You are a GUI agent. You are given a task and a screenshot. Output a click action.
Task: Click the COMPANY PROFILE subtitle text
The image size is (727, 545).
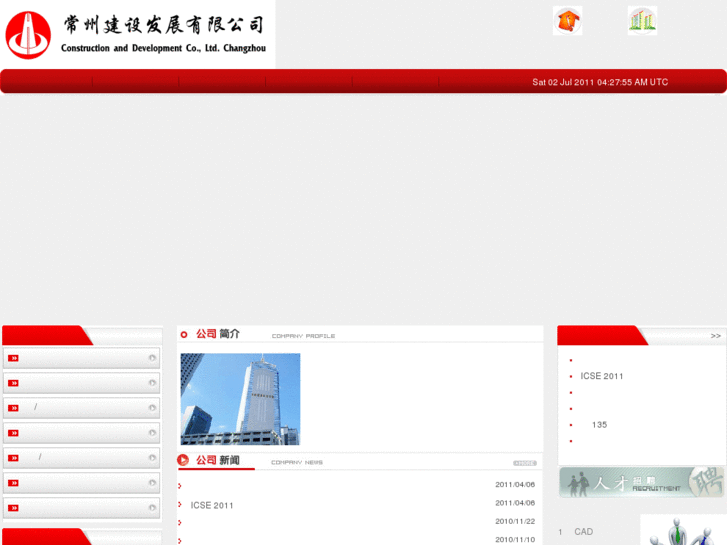(x=303, y=336)
